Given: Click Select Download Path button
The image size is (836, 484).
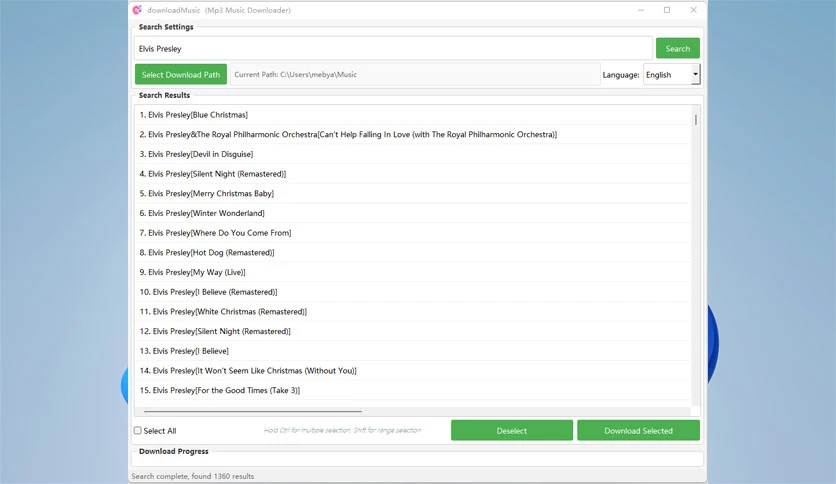Looking at the screenshot, I should (x=181, y=75).
